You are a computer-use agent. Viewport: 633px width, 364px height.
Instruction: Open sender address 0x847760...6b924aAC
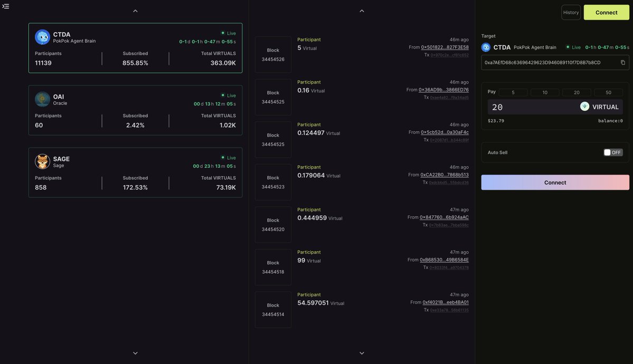pos(443,217)
